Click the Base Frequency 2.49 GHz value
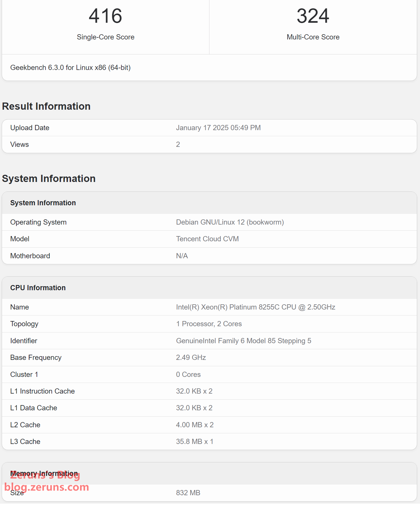This screenshot has height=505, width=420. (191, 358)
